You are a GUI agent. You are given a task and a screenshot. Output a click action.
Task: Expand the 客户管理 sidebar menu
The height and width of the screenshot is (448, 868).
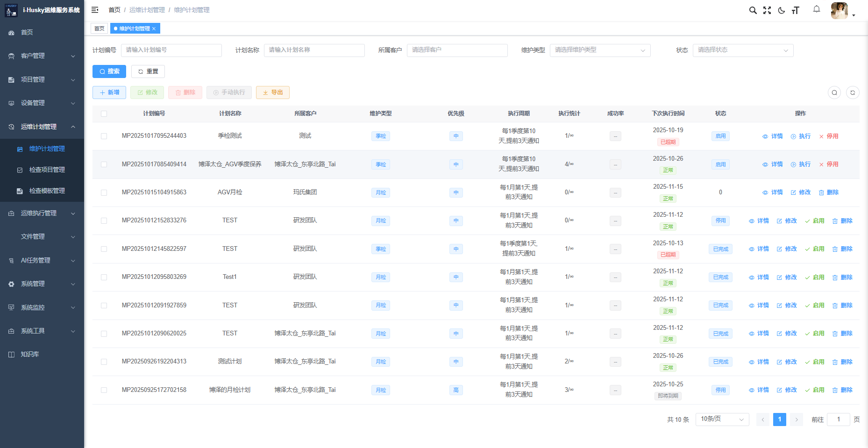point(42,56)
